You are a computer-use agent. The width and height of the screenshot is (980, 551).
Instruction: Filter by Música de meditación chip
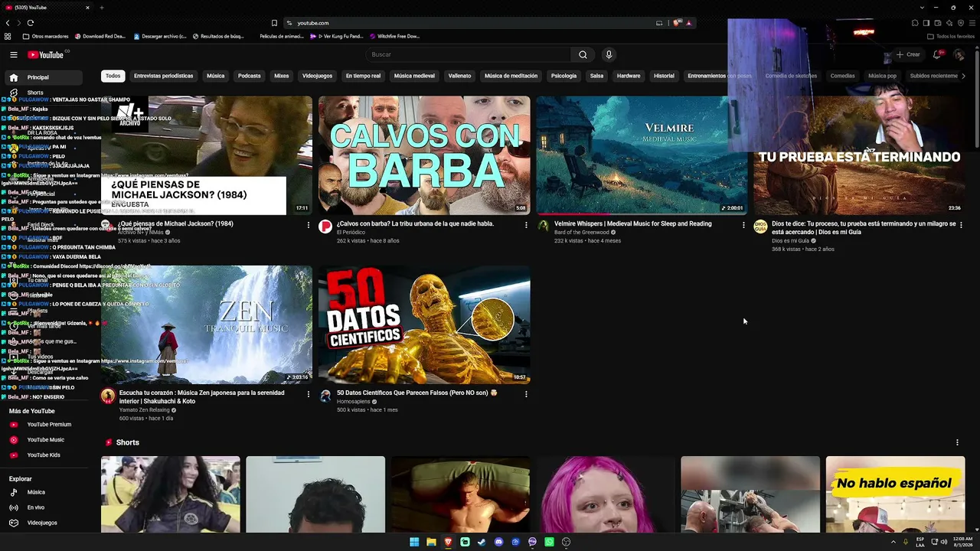coord(511,76)
